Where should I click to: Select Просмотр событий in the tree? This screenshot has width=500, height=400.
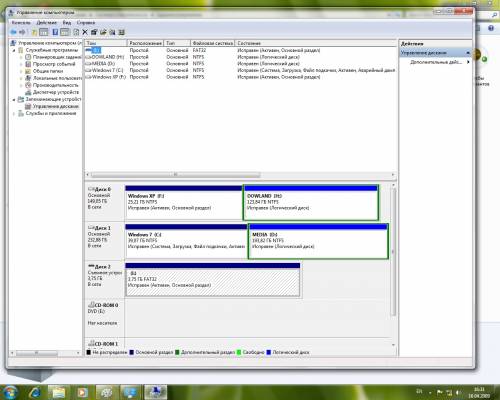coord(50,64)
